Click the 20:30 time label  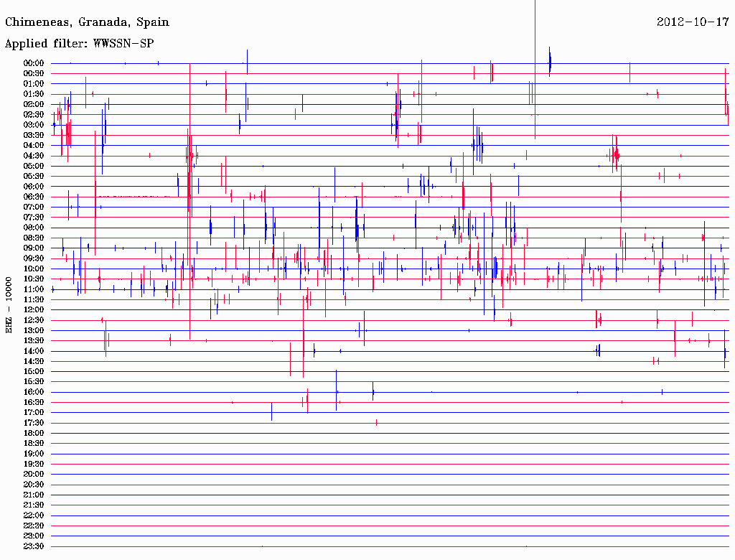coord(34,485)
